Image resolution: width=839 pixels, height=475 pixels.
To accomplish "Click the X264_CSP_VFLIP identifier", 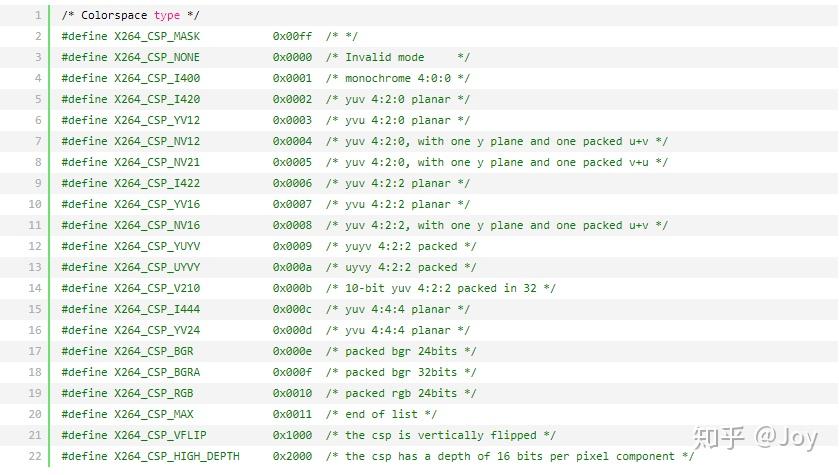I will pos(160,435).
